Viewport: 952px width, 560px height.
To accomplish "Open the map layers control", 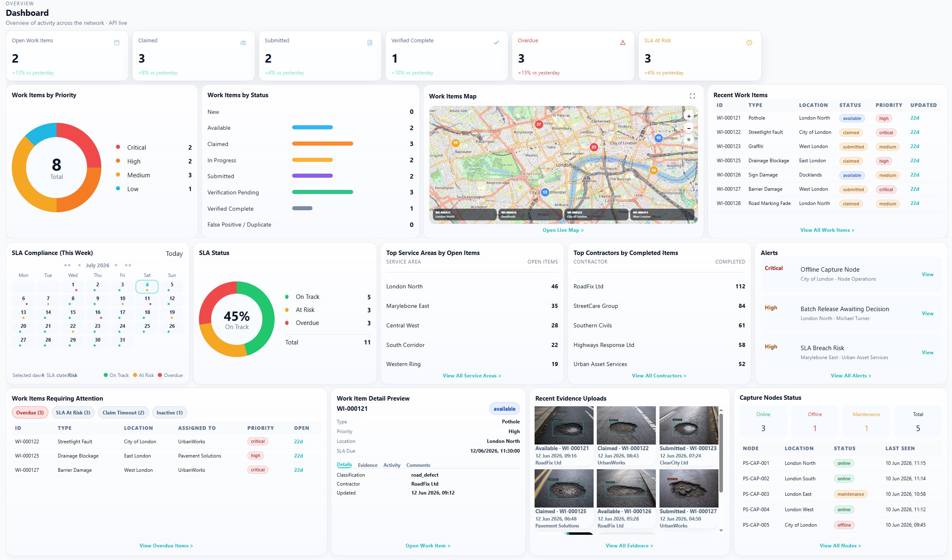I will 689,139.
